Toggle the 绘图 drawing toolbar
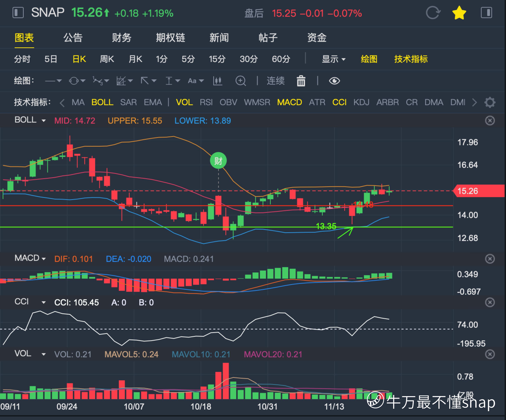This screenshot has width=506, height=420. pyautogui.click(x=369, y=59)
